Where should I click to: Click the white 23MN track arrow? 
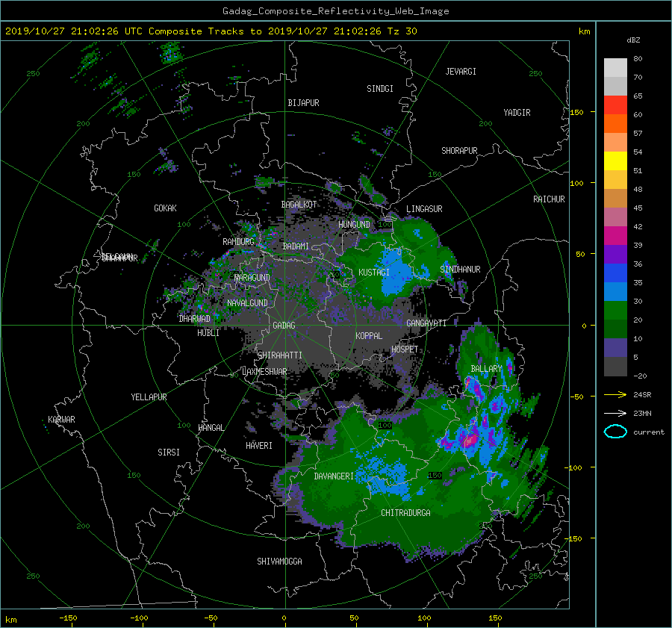pos(615,413)
